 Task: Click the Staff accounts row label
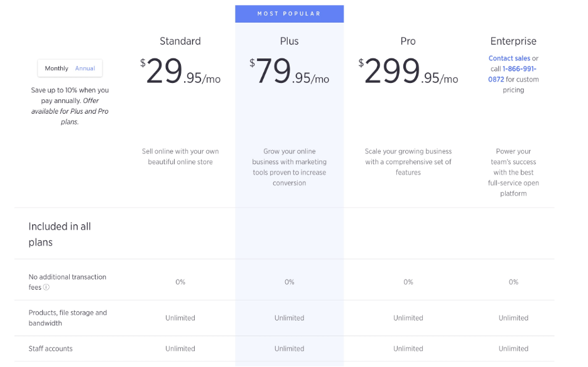[x=50, y=349]
